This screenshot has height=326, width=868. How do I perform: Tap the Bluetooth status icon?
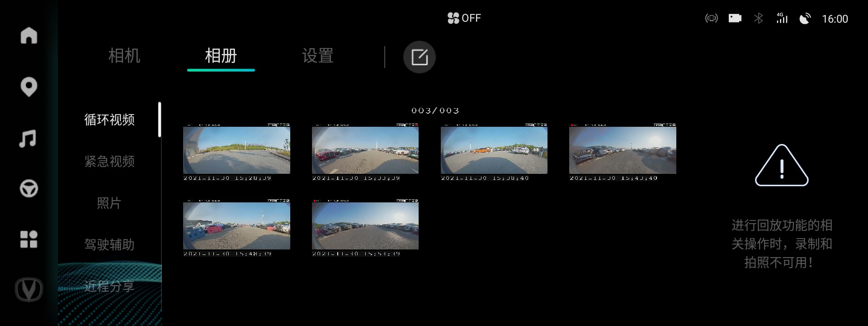coord(759,18)
